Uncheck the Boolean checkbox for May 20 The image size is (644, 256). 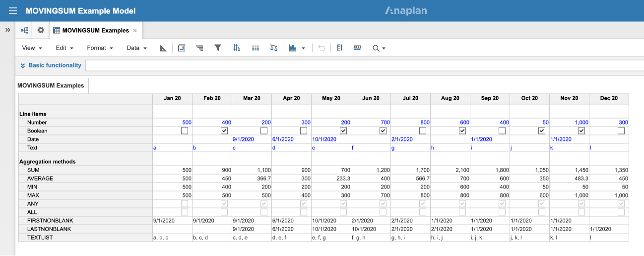(x=343, y=131)
